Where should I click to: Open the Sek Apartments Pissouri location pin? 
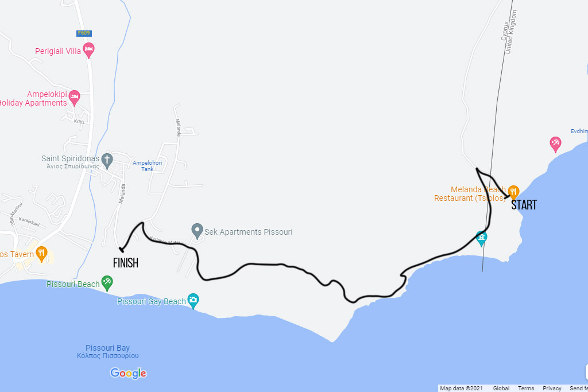pos(197,231)
